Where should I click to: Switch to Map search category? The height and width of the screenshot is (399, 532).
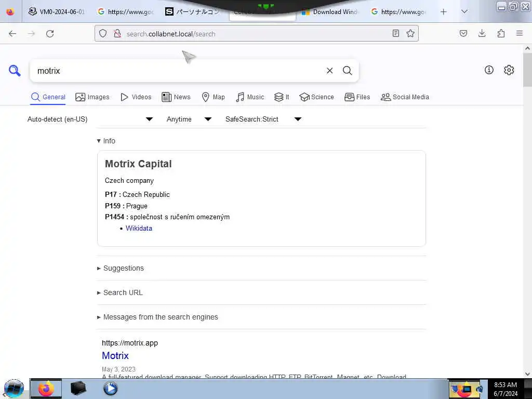click(x=213, y=97)
